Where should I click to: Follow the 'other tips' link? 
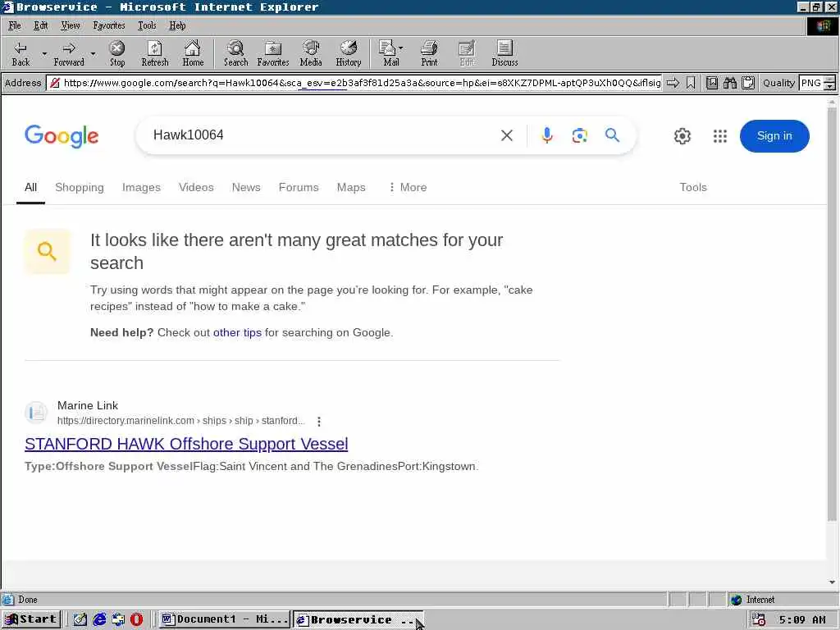coord(237,333)
